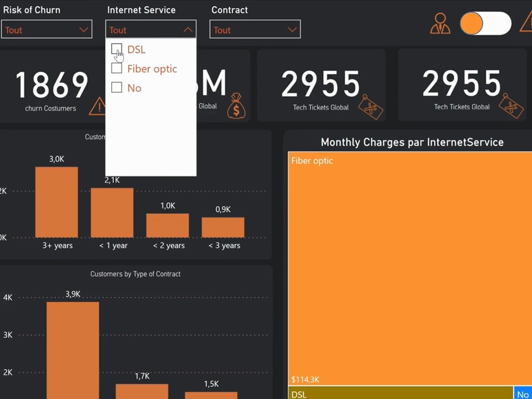Click the warning triangle icon beside the toggle
Viewport: 532px width, 399px height.
pyautogui.click(x=527, y=23)
